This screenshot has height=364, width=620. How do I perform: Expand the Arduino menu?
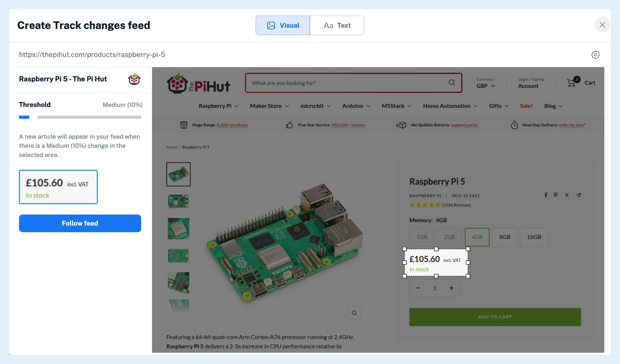coord(356,106)
